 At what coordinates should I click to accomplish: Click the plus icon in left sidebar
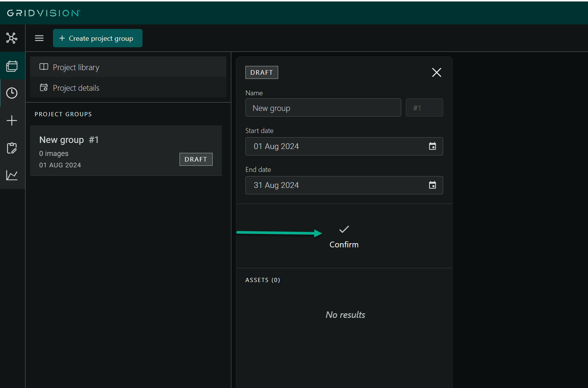12,120
